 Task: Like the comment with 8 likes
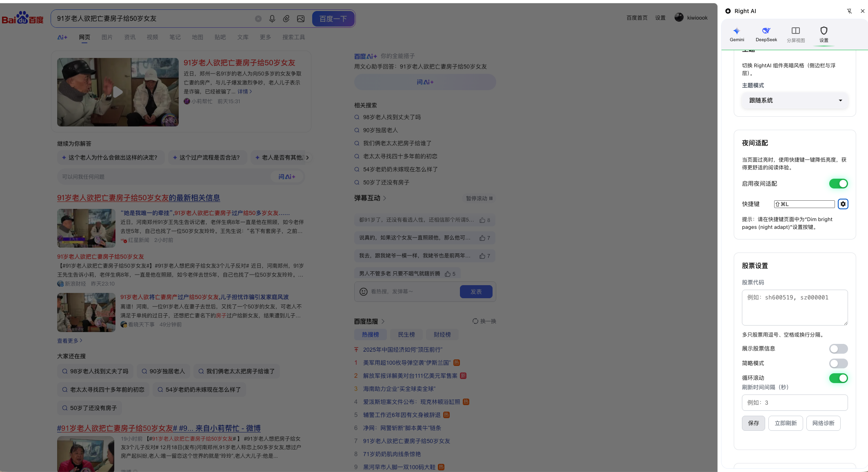pyautogui.click(x=484, y=220)
